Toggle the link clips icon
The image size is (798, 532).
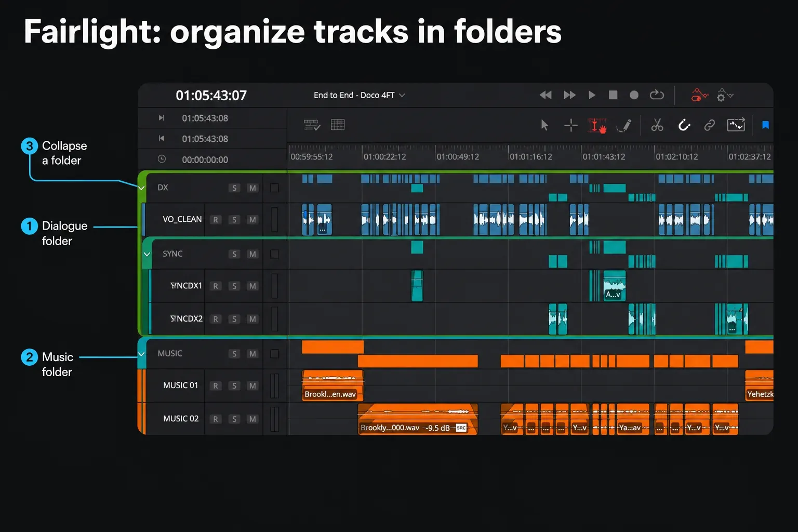710,125
